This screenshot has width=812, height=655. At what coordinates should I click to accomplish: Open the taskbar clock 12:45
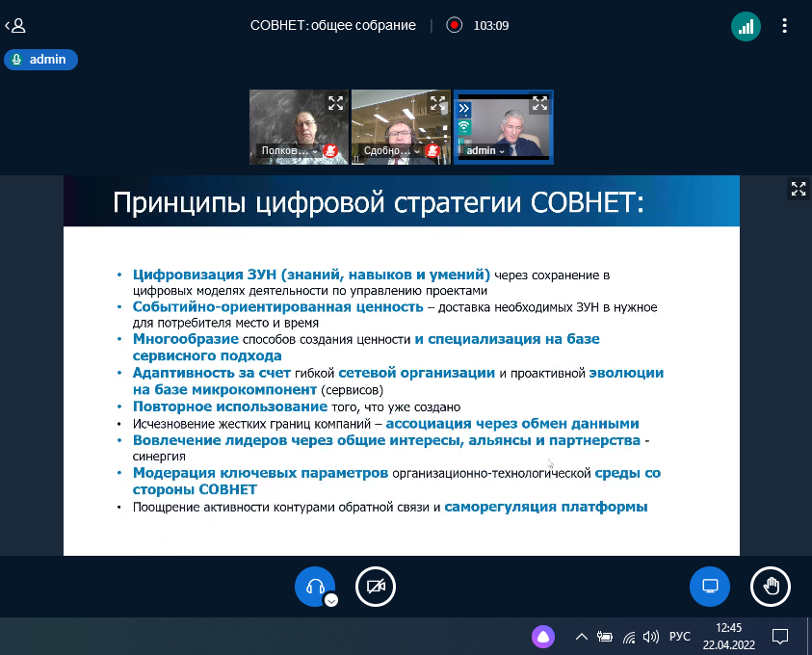coord(728,636)
